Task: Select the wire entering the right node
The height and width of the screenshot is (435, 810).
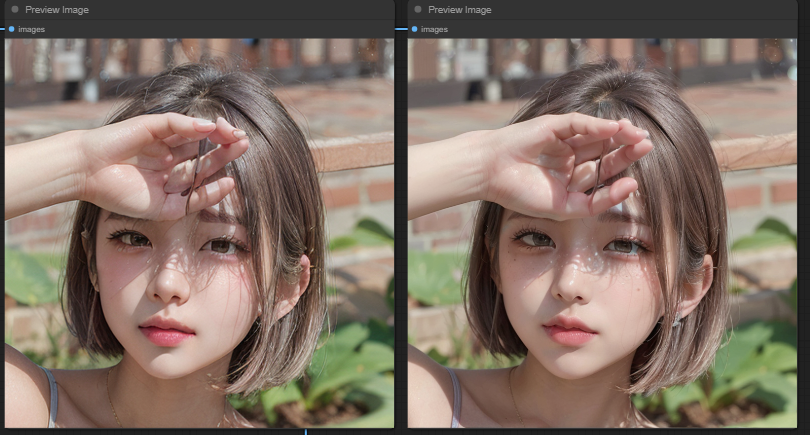Action: [402, 29]
